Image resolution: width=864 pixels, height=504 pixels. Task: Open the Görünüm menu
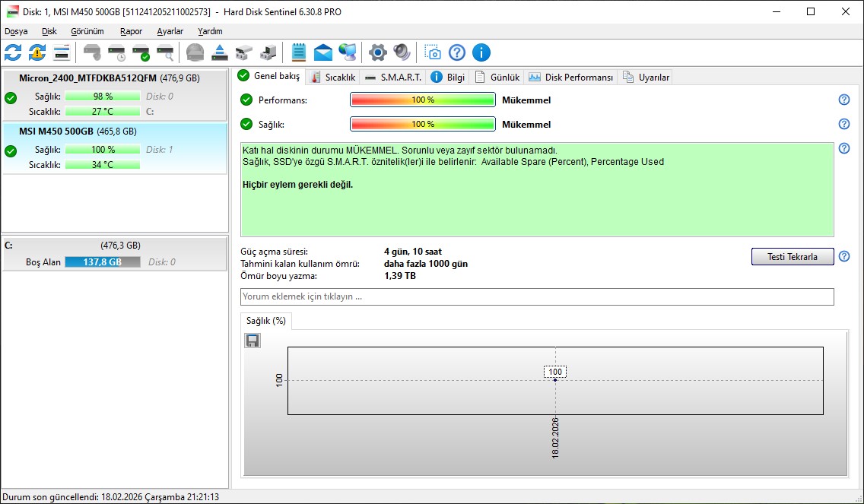pyautogui.click(x=87, y=31)
